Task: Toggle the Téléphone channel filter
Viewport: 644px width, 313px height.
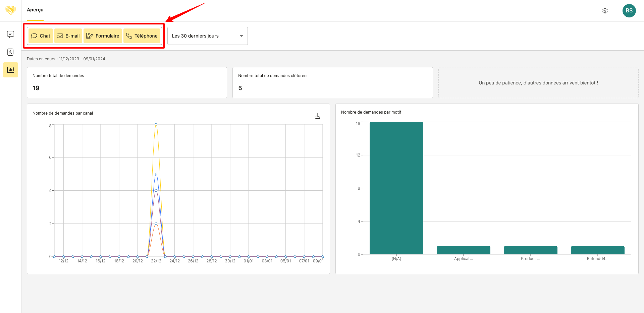Action: 142,36
